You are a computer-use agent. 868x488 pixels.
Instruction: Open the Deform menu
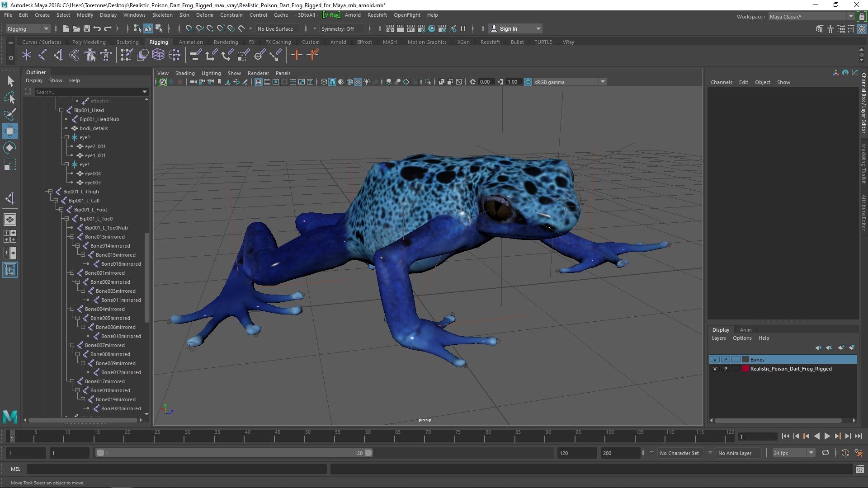204,15
